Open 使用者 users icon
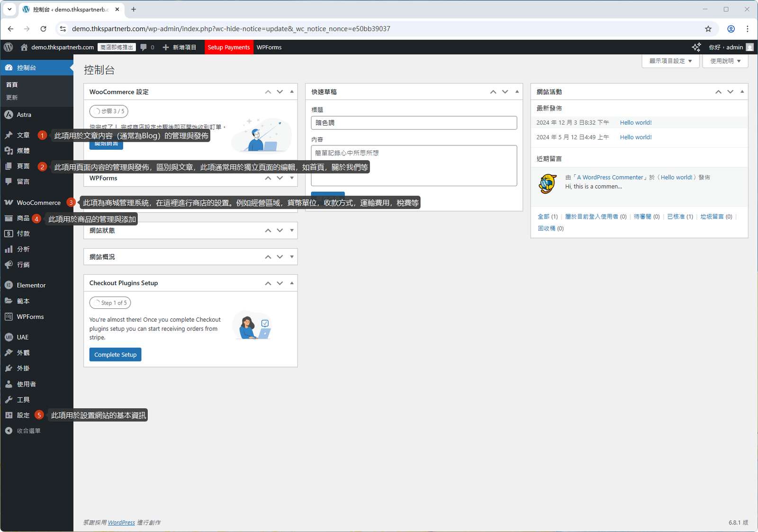The width and height of the screenshot is (758, 532). (x=9, y=384)
